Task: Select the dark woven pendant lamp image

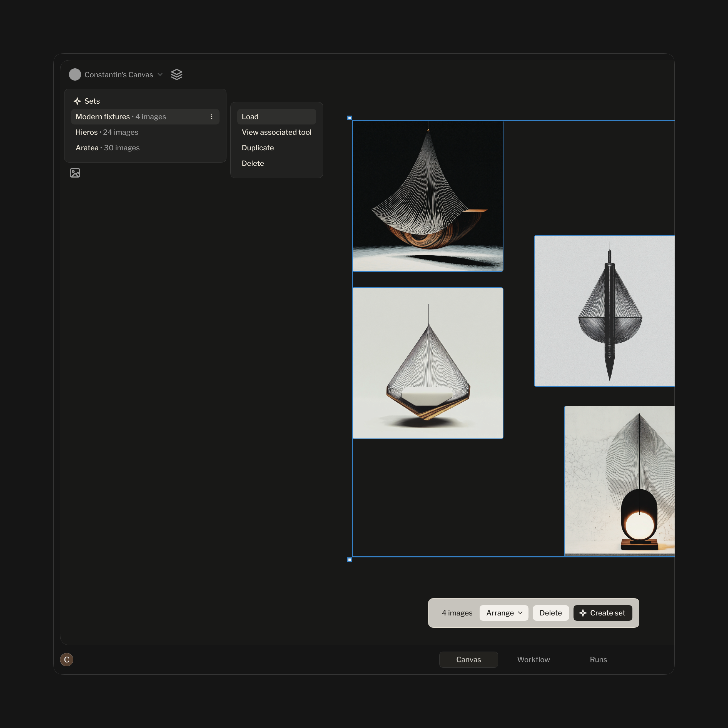Action: [428, 196]
